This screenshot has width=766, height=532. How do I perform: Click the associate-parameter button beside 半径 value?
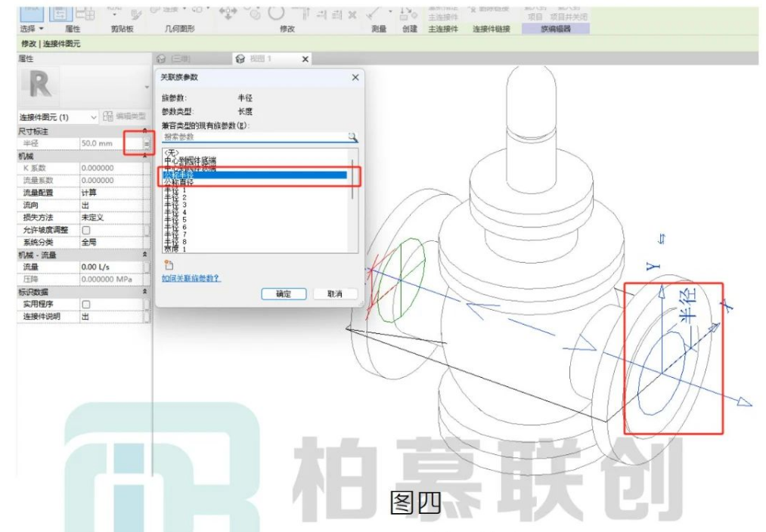[x=147, y=143]
